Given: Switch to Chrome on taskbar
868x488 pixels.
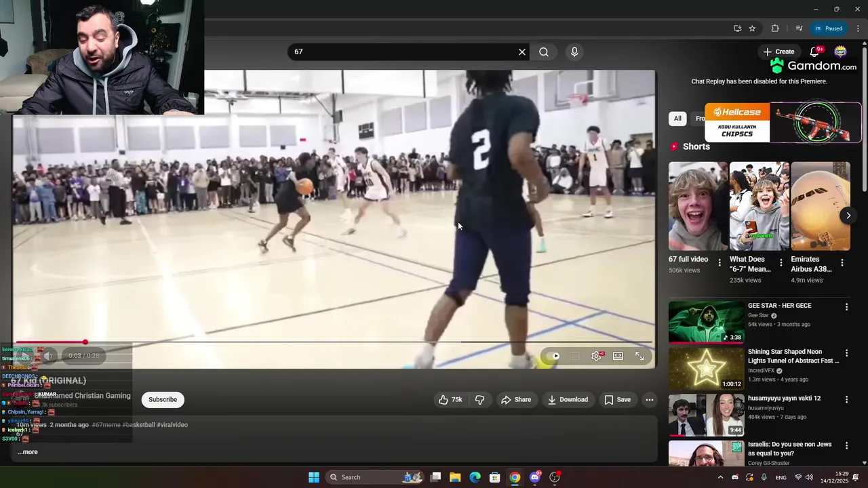Looking at the screenshot, I should 515,477.
